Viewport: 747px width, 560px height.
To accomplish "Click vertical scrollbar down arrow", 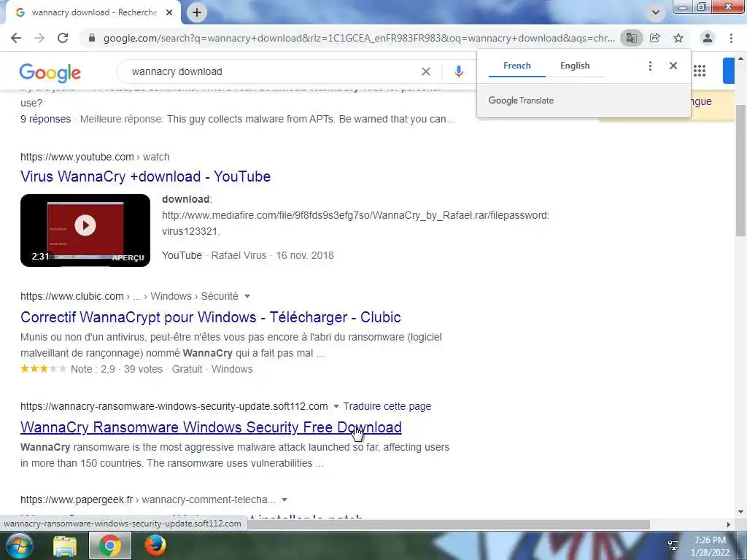I will [x=740, y=513].
